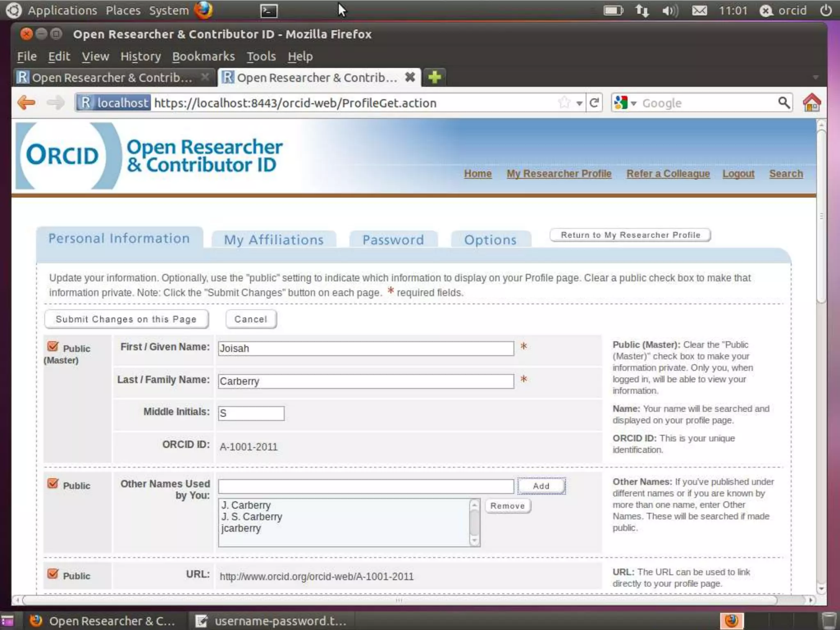Click the search magnifier icon
Screen dimensions: 840x630
coord(783,103)
